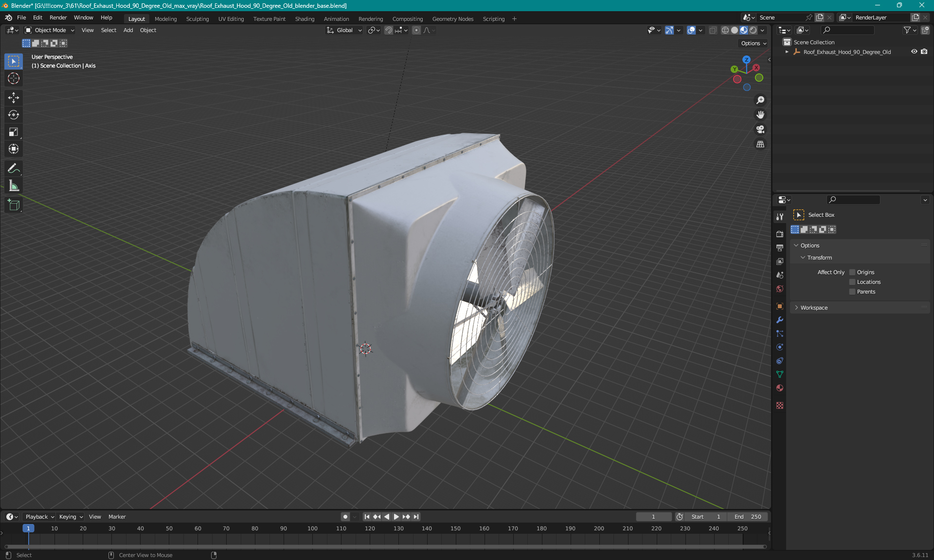The image size is (934, 560).
Task: Click the End frame 250 field
Action: (748, 517)
